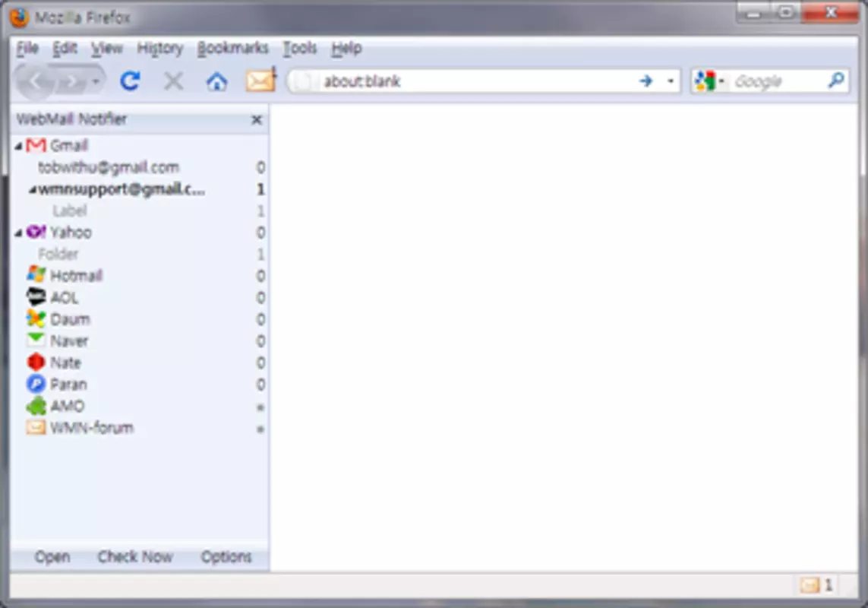Collapse the Gmail tree group
Image resolution: width=868 pixels, height=608 pixels.
coord(19,146)
